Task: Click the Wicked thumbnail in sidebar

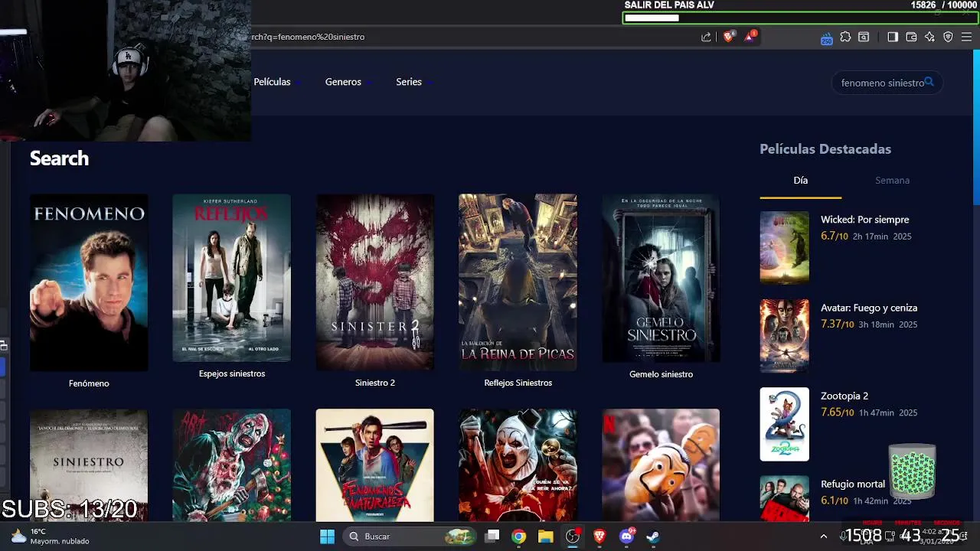Action: click(x=784, y=247)
